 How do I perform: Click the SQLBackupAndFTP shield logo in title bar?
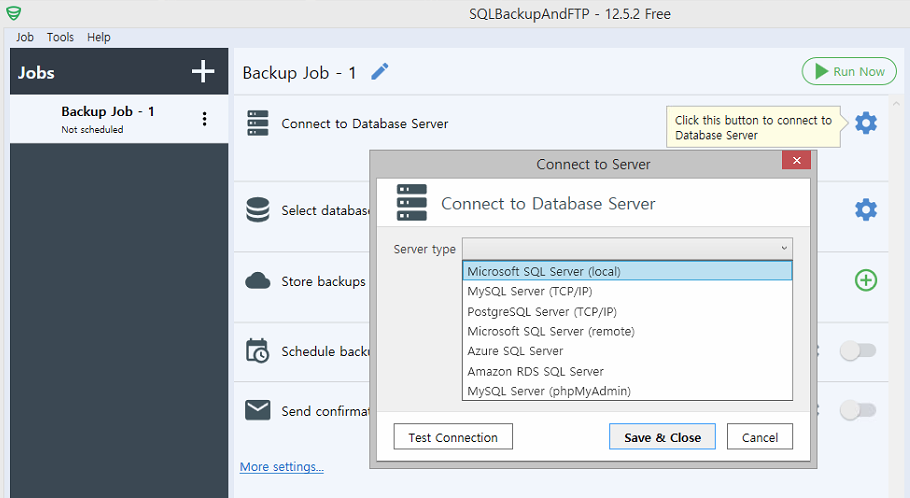(x=13, y=13)
